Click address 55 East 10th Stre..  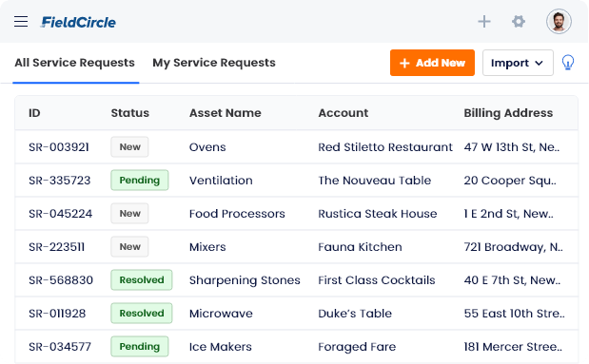tap(514, 314)
